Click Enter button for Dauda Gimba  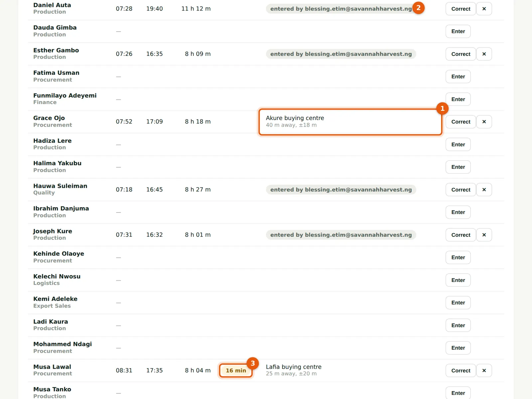pos(458,31)
